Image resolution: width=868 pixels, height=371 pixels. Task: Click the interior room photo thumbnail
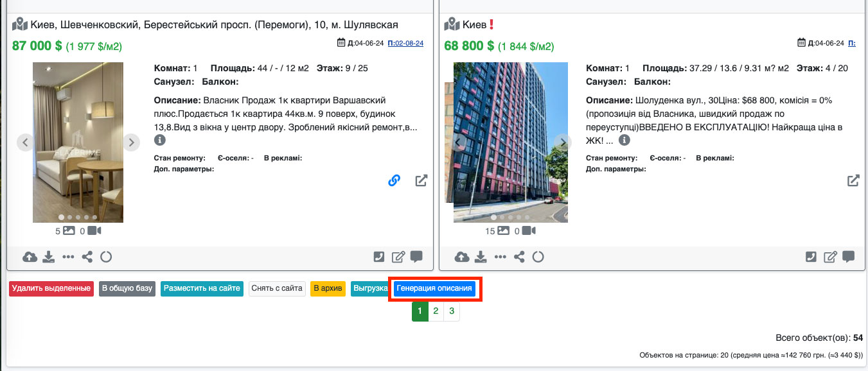click(78, 142)
